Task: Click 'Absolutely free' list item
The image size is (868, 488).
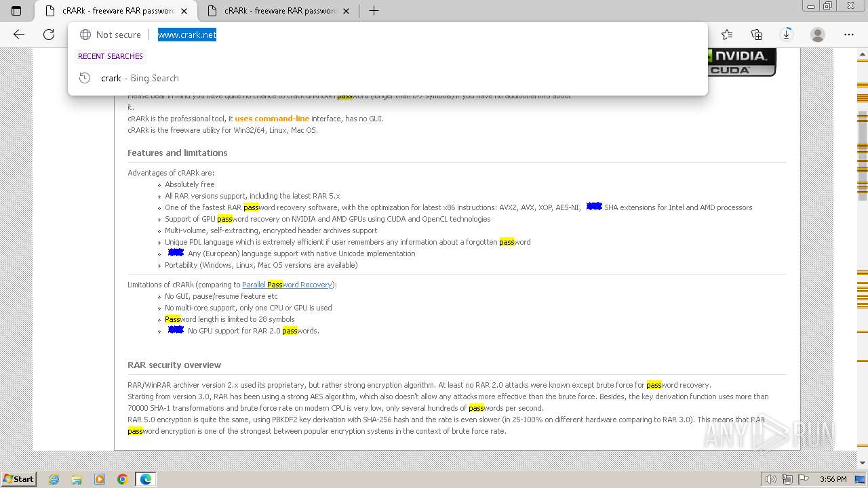Action: pos(190,184)
